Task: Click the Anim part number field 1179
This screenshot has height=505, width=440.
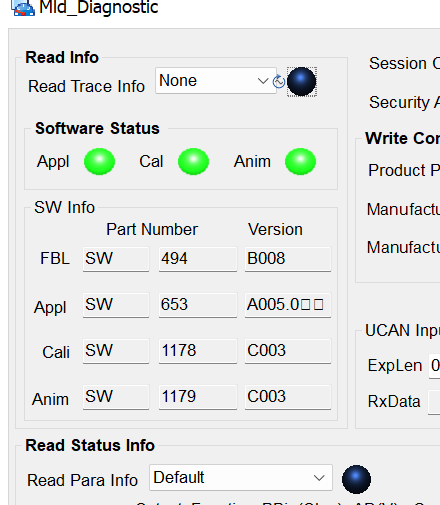Action: 198,397
